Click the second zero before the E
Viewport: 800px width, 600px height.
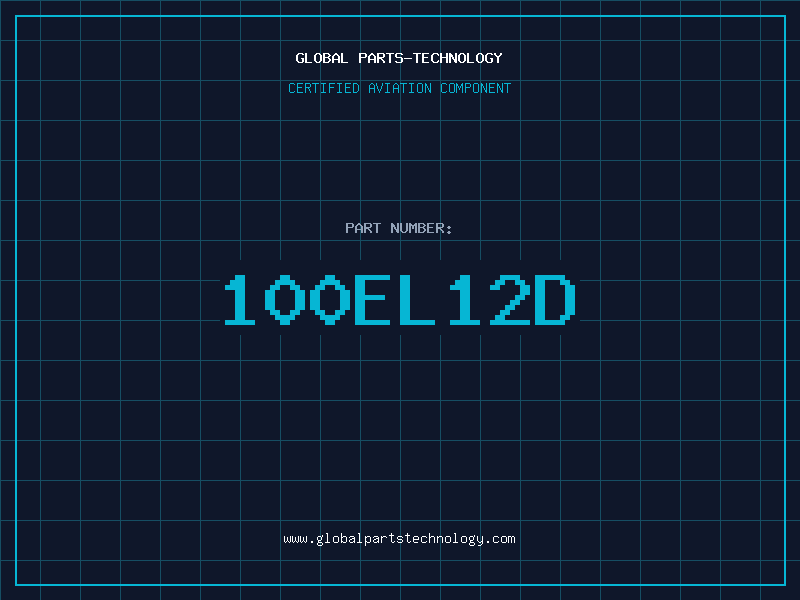click(330, 299)
